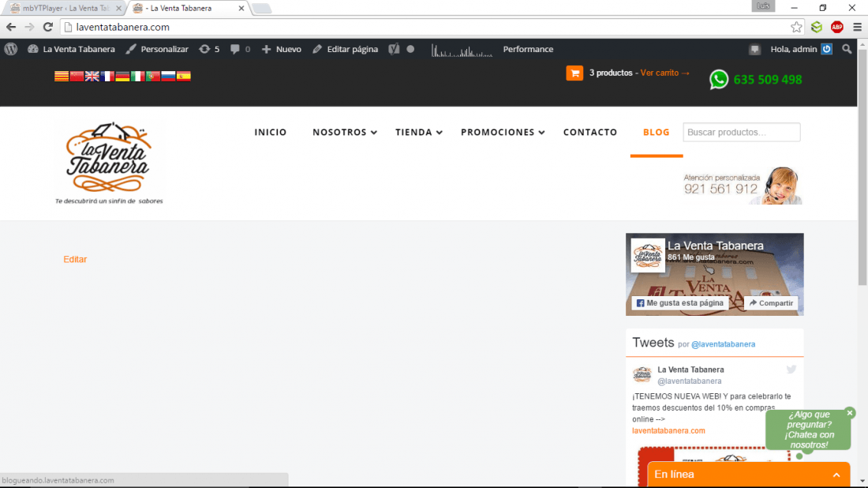Switch language to Chinese flag
Image resolution: width=868 pixels, height=488 pixels.
77,76
